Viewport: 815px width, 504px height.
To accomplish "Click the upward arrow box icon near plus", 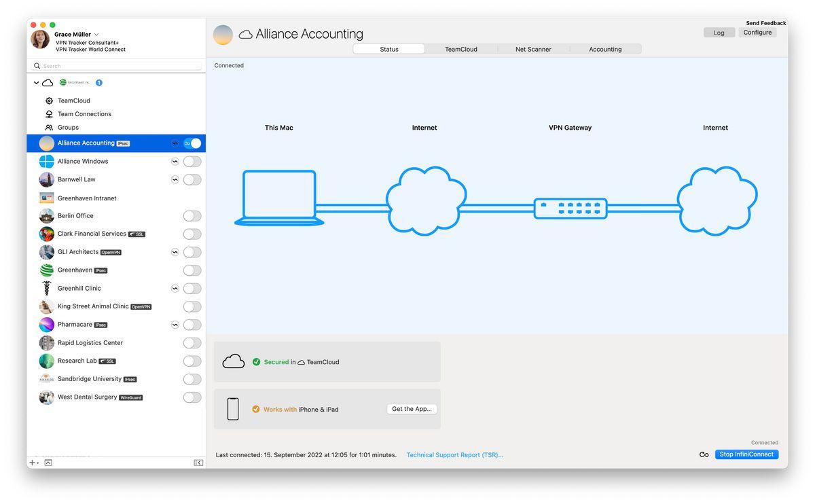I will tap(48, 463).
